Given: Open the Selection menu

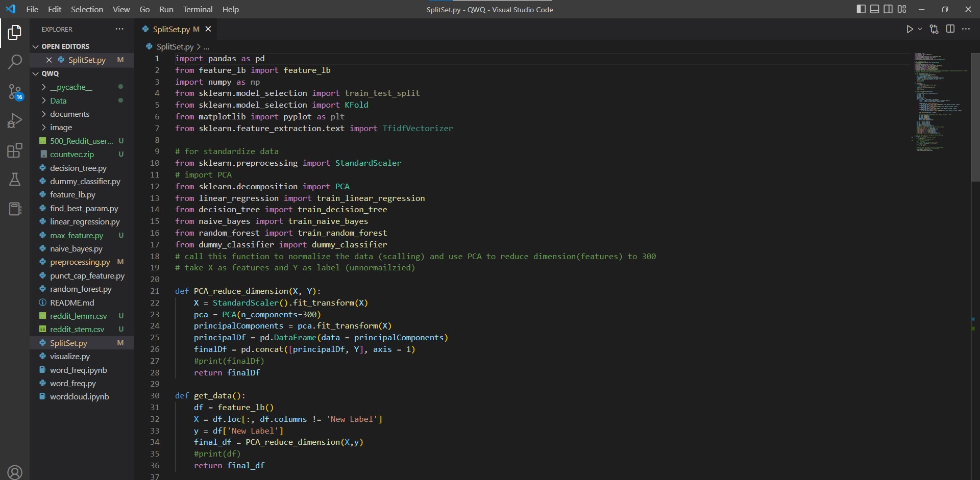Looking at the screenshot, I should tap(87, 9).
